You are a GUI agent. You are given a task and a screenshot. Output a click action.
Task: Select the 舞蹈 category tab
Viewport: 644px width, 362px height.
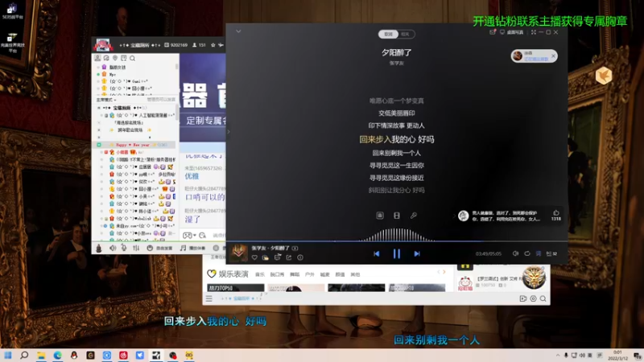click(295, 274)
